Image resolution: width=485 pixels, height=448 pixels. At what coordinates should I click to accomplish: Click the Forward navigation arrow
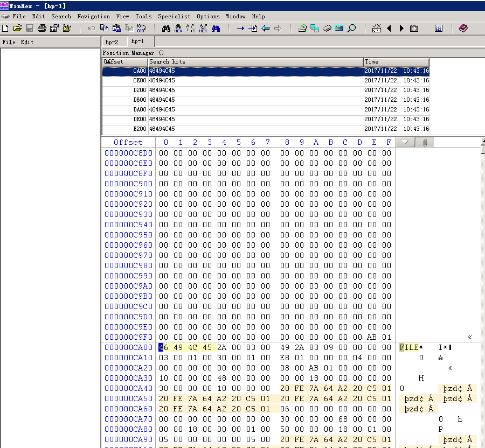click(278, 29)
